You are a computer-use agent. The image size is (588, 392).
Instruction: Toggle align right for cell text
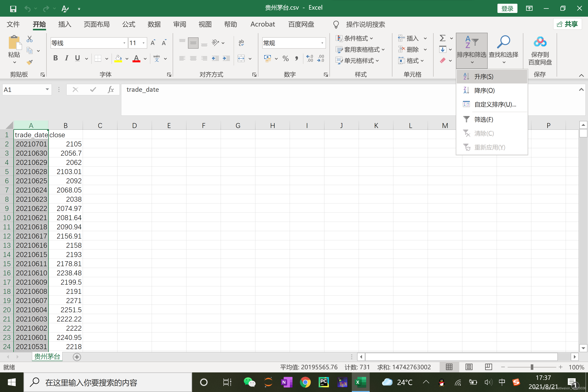(204, 58)
